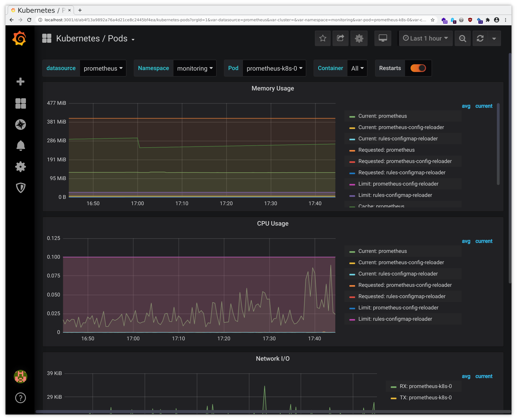Open the Namespace monitoring dropdown

[x=195, y=68]
